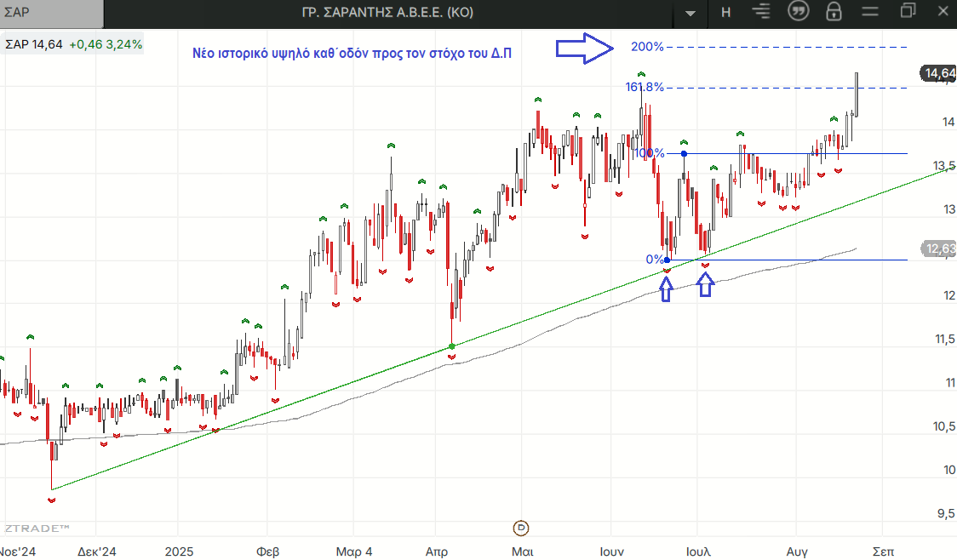This screenshot has height=560, width=957.
Task: Open the chart title dropdown arrow
Action: (691, 13)
